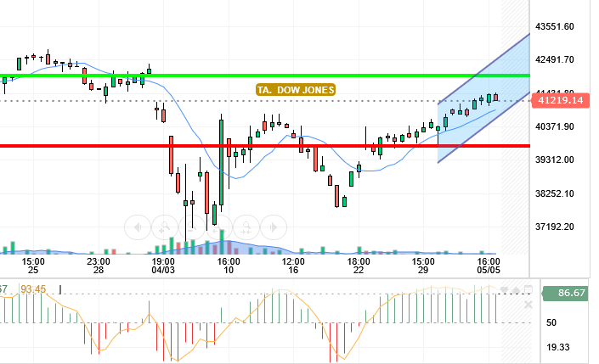Select the red horizontal support line
This screenshot has width=599, height=364.
click(265, 146)
